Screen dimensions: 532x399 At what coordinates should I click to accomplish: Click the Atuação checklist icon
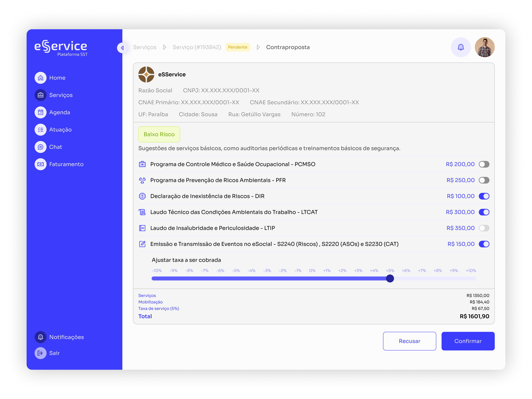click(40, 130)
